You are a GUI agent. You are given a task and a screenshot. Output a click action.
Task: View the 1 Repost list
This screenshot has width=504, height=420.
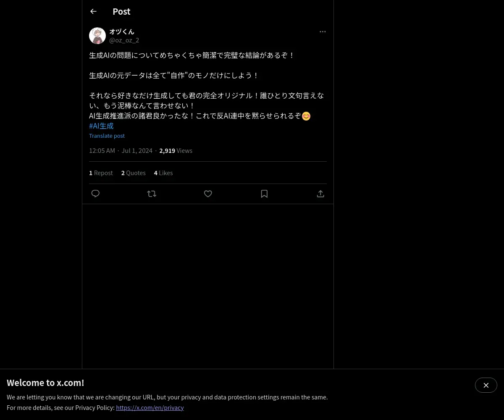(101, 173)
